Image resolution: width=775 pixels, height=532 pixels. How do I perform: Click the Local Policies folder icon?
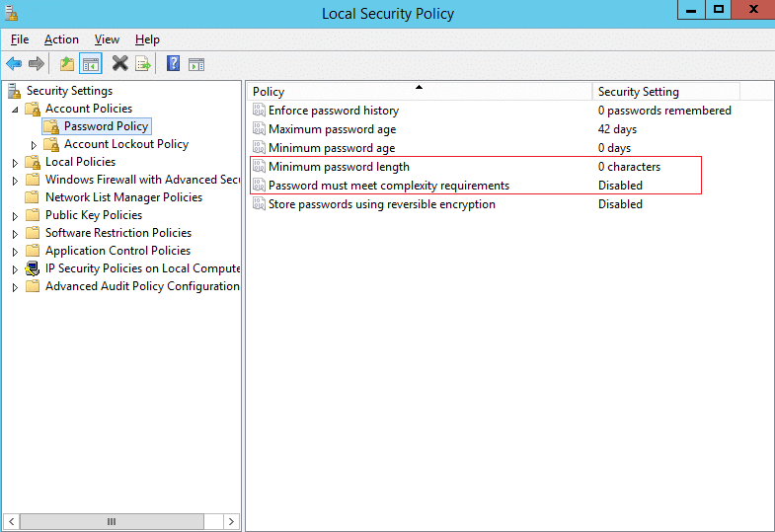point(33,162)
